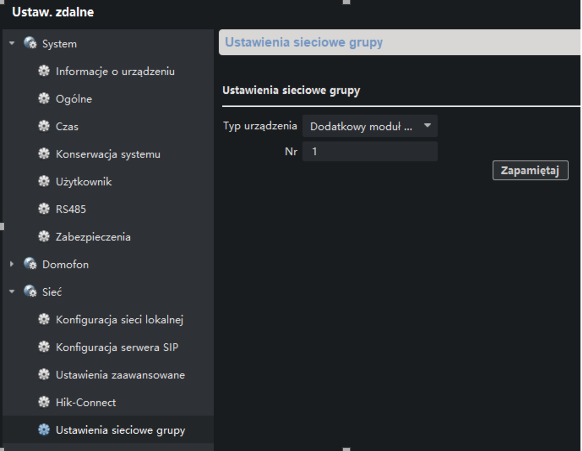Click the gear icon next to Ogólne
Screen dimensions: 582x451
(44, 98)
